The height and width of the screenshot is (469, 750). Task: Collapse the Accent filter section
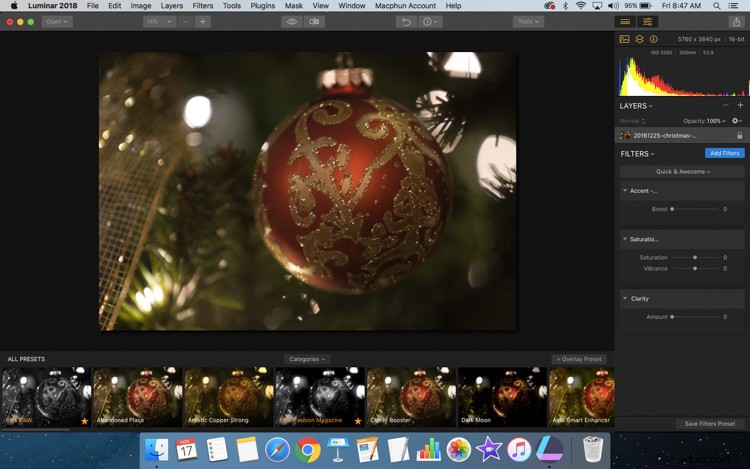coord(625,190)
